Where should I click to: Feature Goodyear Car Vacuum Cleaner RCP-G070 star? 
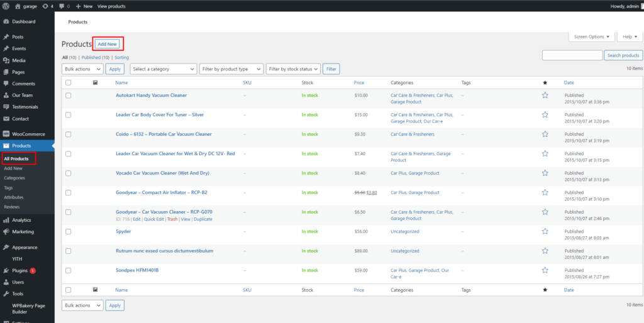545,212
